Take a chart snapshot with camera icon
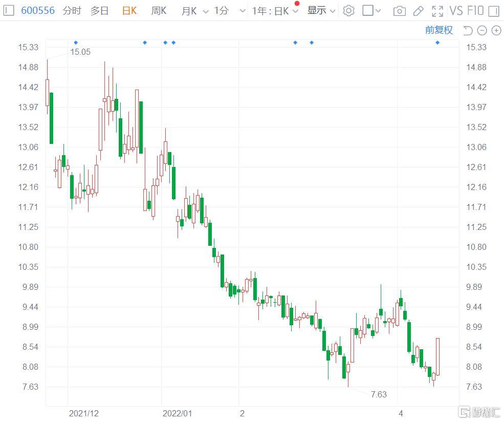This screenshot has width=504, height=422. point(399,11)
